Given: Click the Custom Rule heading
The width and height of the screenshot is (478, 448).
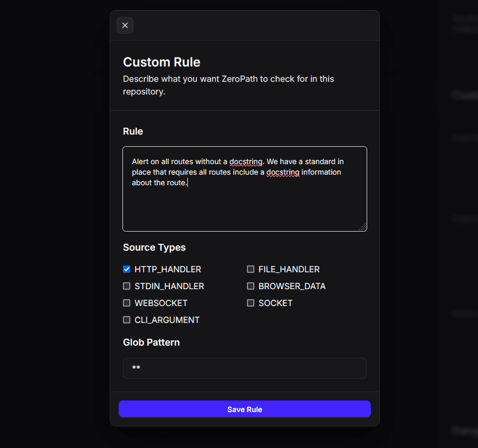Looking at the screenshot, I should (161, 62).
